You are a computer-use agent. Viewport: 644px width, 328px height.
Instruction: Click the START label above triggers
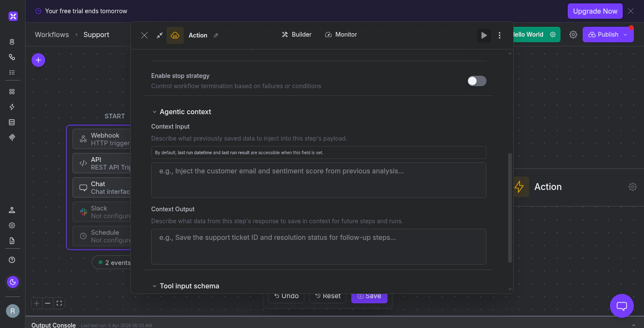click(x=115, y=116)
